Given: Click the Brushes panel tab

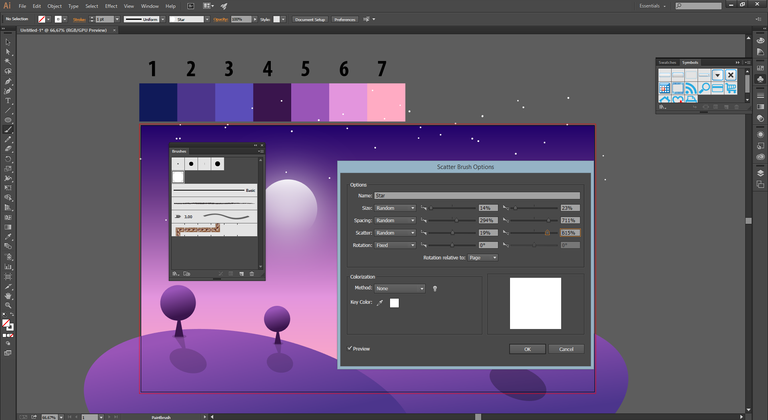Looking at the screenshot, I should pyautogui.click(x=179, y=151).
